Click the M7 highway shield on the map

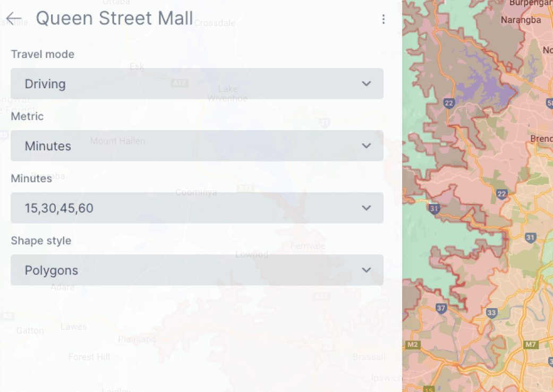(x=531, y=344)
